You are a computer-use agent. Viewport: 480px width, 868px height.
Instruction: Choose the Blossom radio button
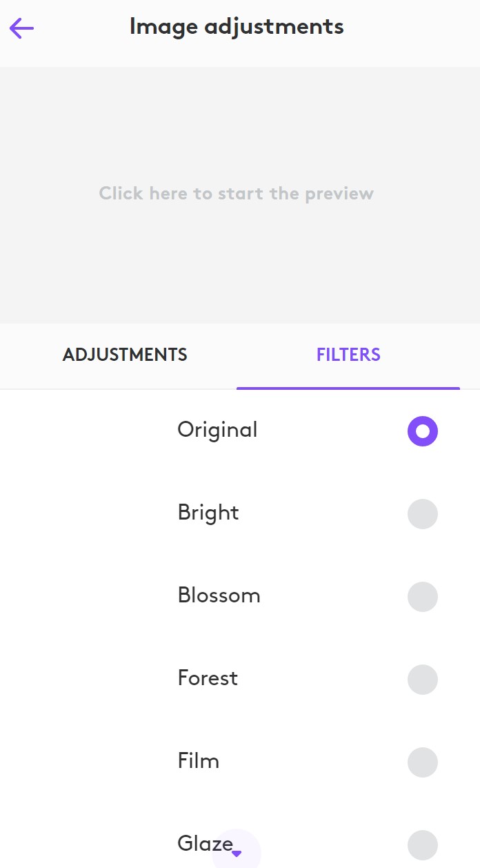coord(423,597)
